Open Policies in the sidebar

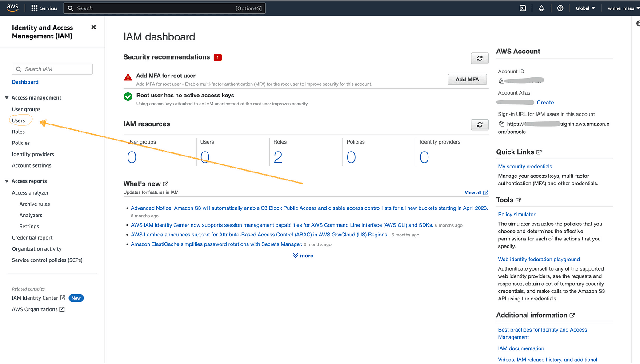pyautogui.click(x=21, y=143)
